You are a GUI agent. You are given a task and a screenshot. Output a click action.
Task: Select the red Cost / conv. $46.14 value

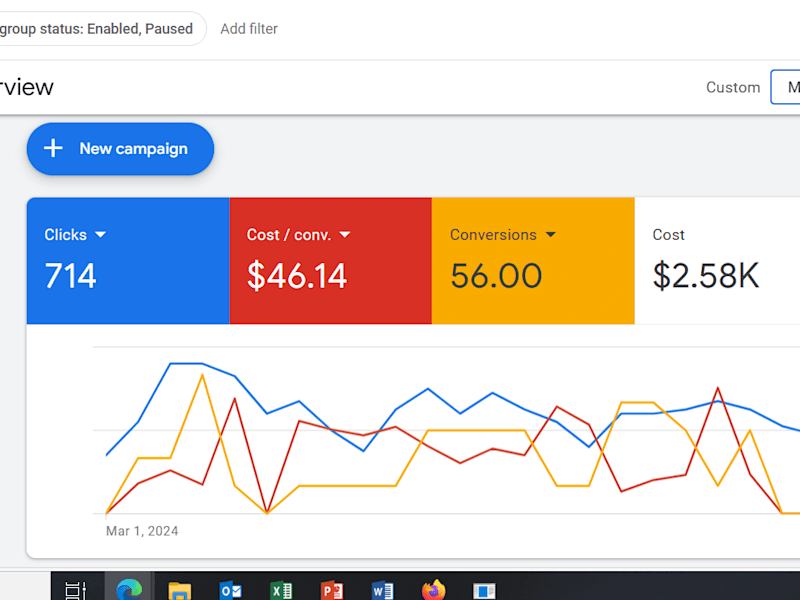[x=297, y=276]
